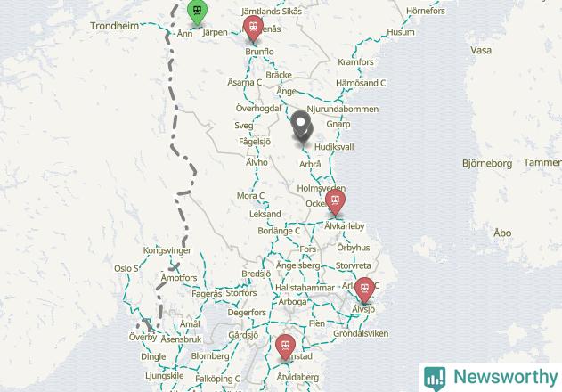The image size is (562, 392).
Task: Follow the Newsworthy brand text link
Action: [505, 377]
